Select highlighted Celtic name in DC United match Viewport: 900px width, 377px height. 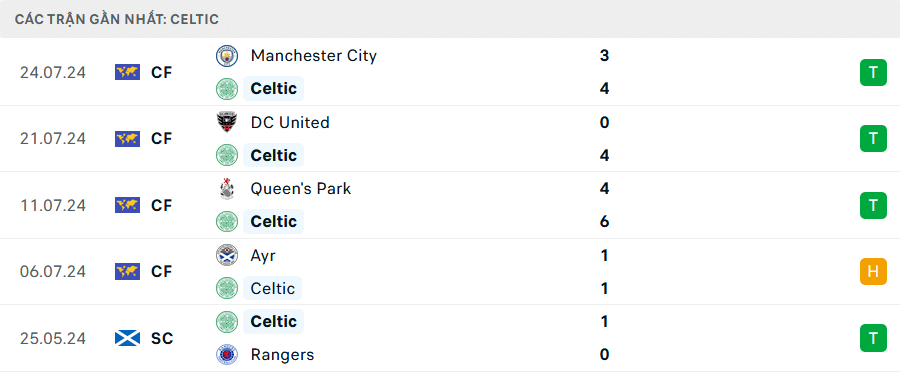coord(274,156)
